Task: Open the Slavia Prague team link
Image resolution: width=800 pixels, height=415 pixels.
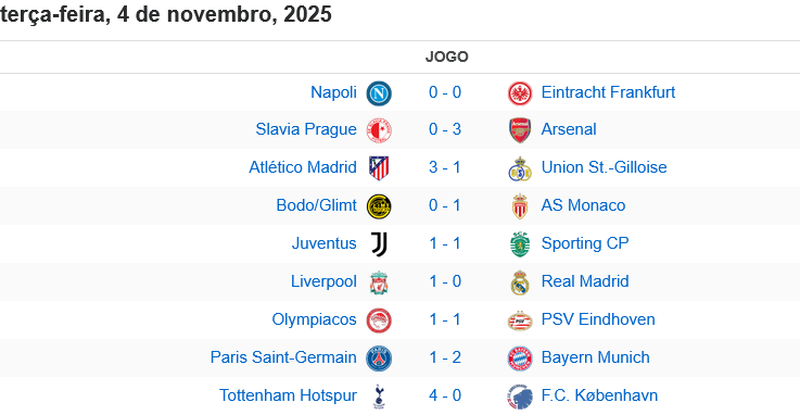Action: coord(306,129)
